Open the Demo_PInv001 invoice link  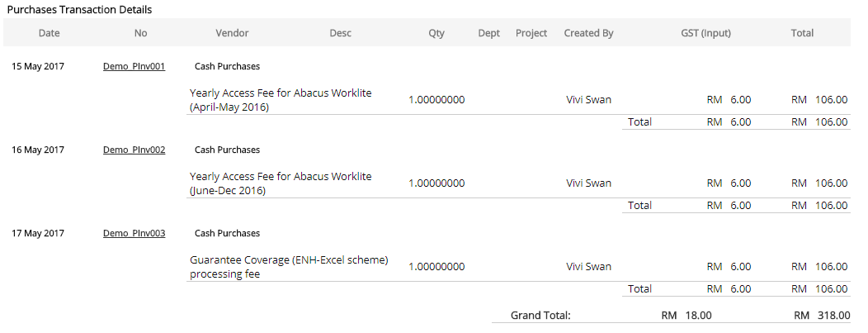pos(134,67)
